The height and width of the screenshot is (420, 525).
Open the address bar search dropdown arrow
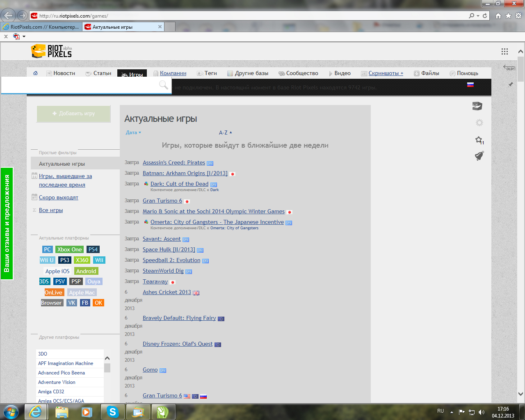pos(478,16)
